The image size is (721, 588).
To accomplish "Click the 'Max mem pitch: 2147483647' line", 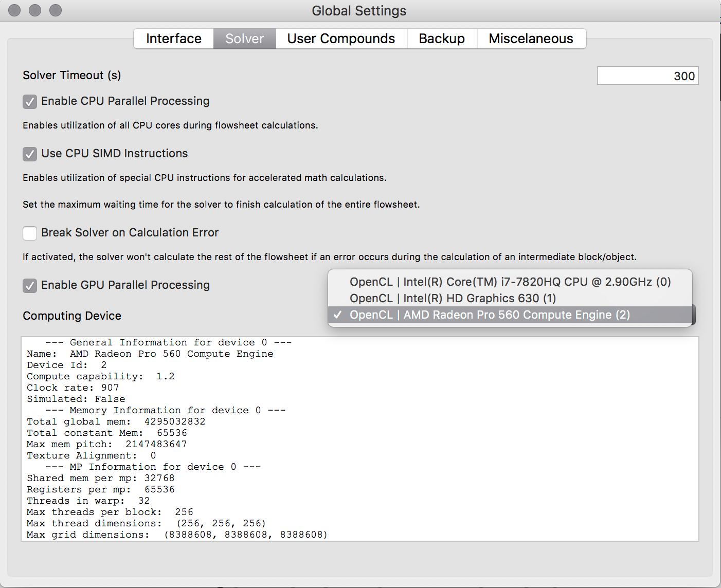I will (x=107, y=444).
